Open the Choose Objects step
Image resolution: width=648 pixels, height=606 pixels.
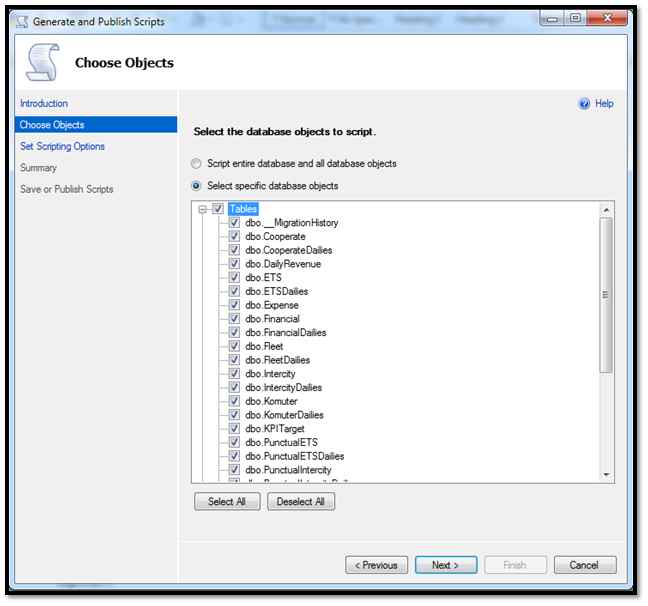(96, 124)
